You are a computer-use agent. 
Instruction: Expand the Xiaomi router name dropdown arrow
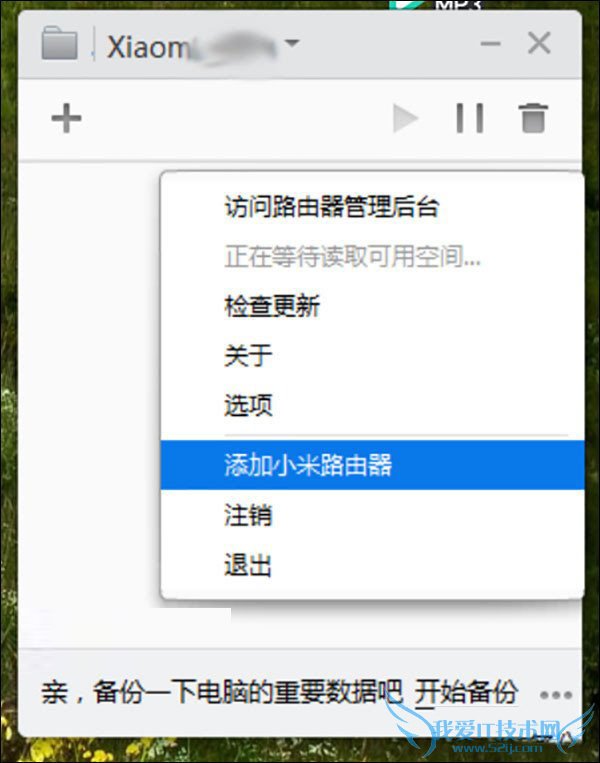coord(292,43)
